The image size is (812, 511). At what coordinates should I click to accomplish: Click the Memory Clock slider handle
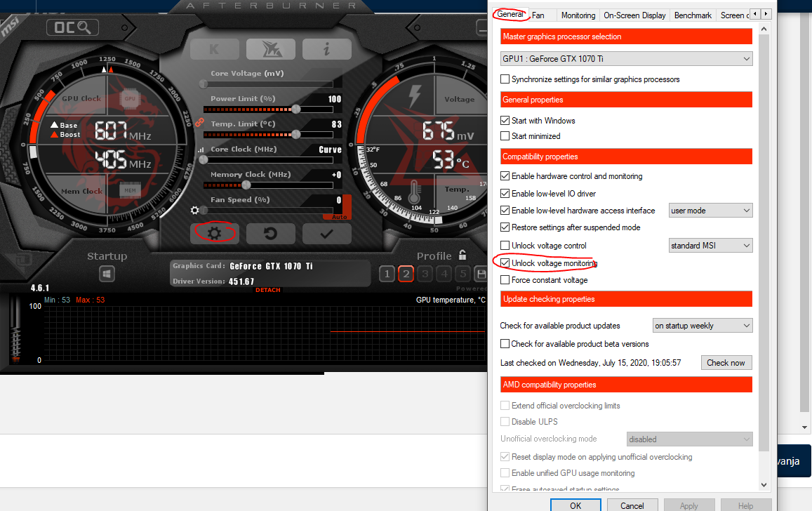(246, 185)
